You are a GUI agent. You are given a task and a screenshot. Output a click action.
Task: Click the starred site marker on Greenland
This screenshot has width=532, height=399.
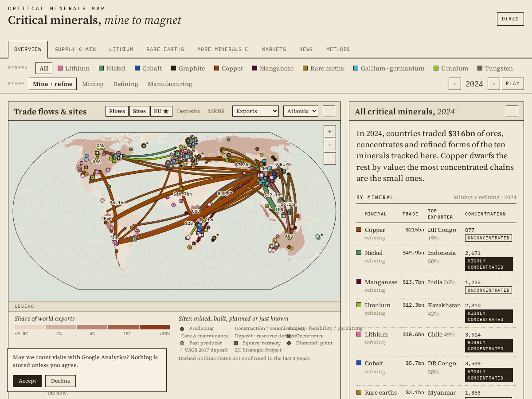pos(144,145)
